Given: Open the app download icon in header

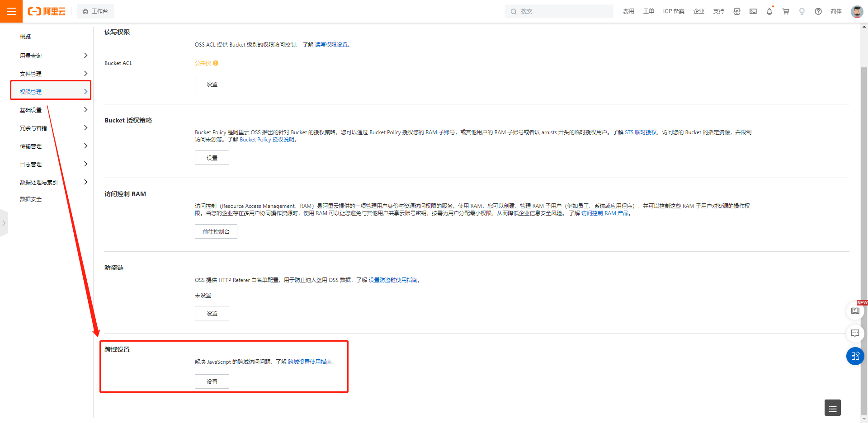Looking at the screenshot, I should click(737, 11).
